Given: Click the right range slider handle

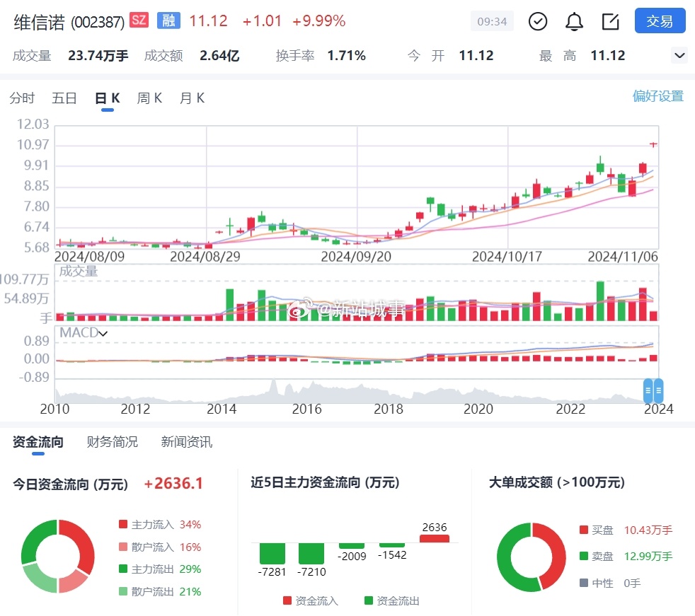Looking at the screenshot, I should tap(659, 390).
